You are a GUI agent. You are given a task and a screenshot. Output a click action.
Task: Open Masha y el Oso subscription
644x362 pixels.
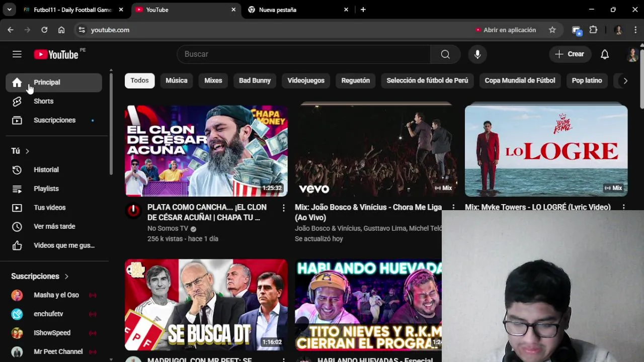[54, 295]
